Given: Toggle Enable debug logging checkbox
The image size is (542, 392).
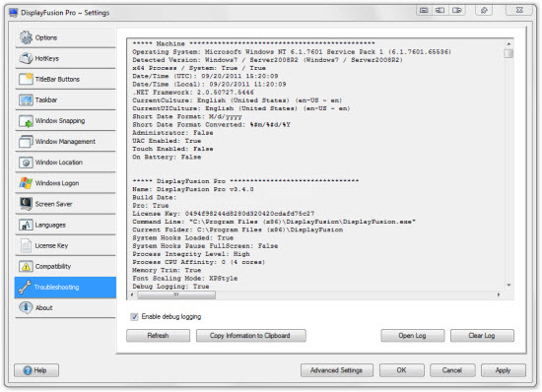Looking at the screenshot, I should click(x=134, y=317).
